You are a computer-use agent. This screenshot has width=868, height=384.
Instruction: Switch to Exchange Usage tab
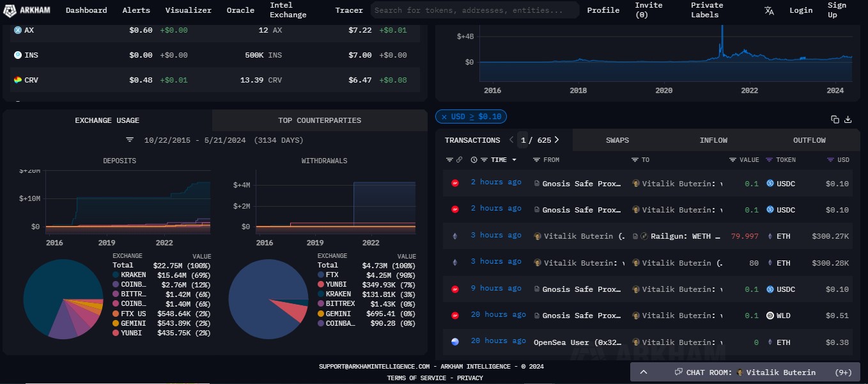(x=107, y=120)
